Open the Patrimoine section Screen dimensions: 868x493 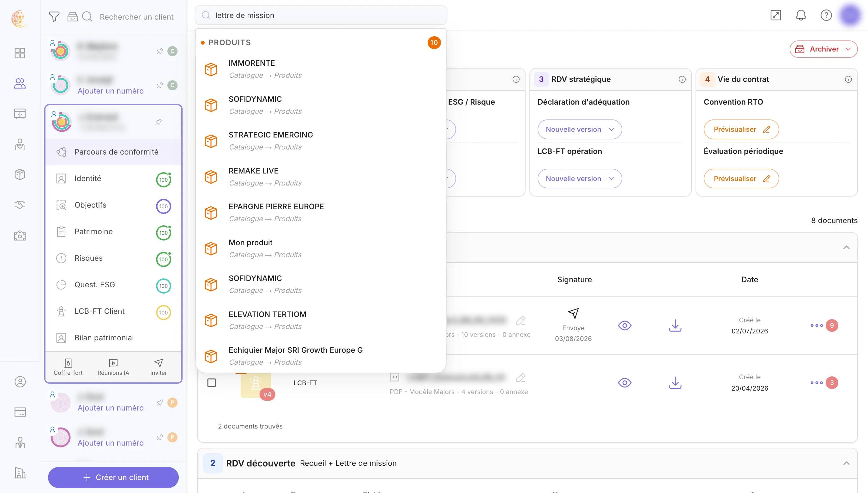pyautogui.click(x=113, y=232)
